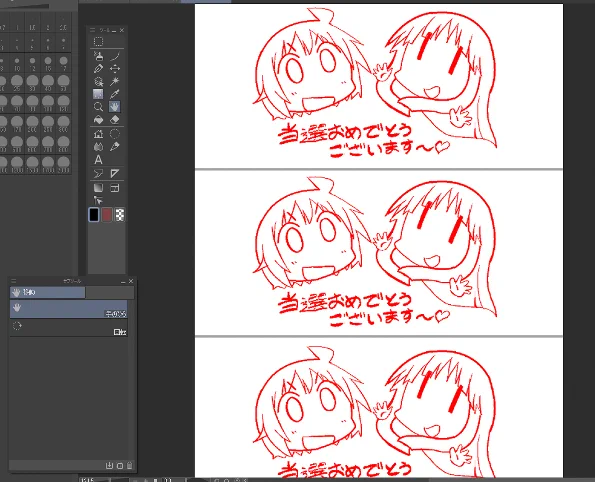Select the Decoration pattern tool

98,94
